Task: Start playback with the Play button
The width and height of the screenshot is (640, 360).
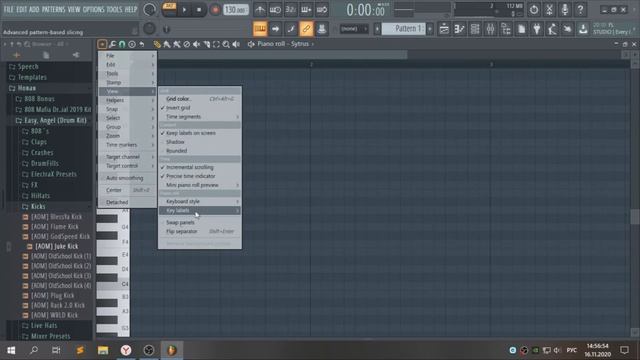Action: coord(184,10)
